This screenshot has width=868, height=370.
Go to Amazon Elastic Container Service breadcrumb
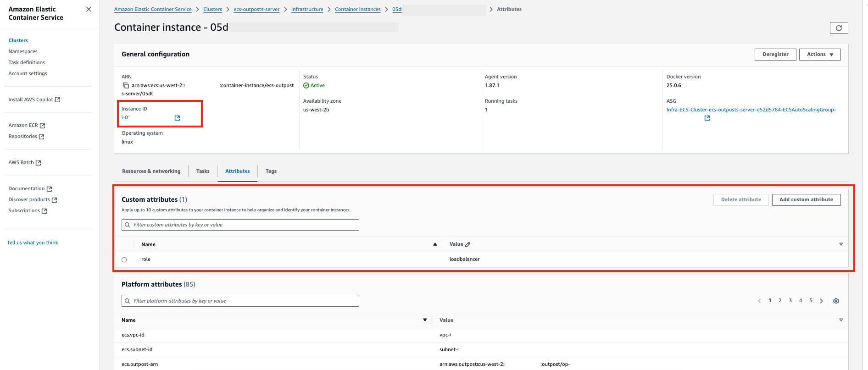click(153, 9)
